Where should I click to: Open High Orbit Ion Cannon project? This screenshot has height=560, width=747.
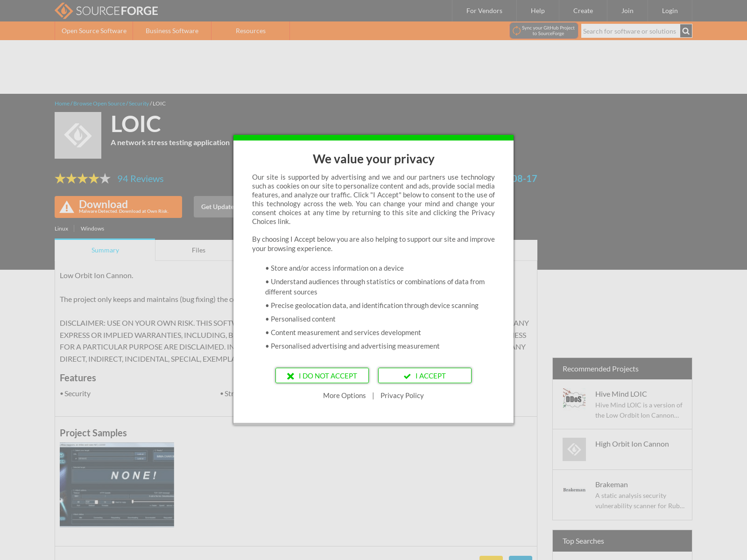pyautogui.click(x=632, y=444)
